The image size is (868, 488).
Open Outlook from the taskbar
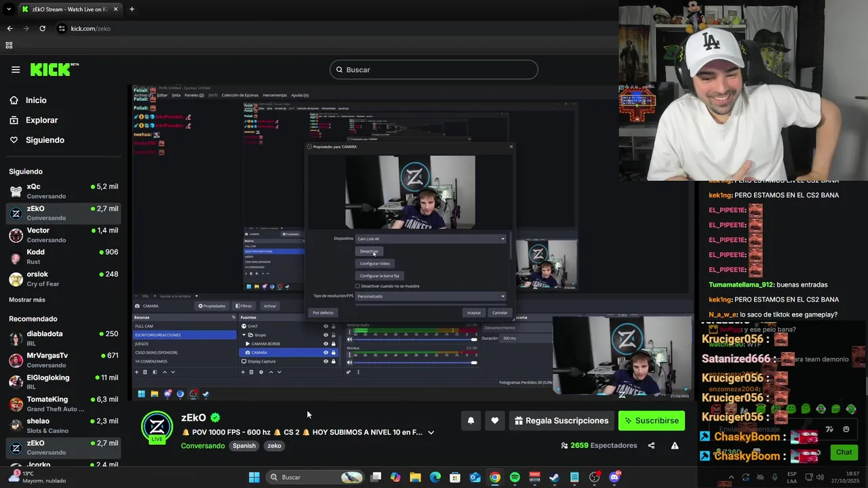point(475,477)
